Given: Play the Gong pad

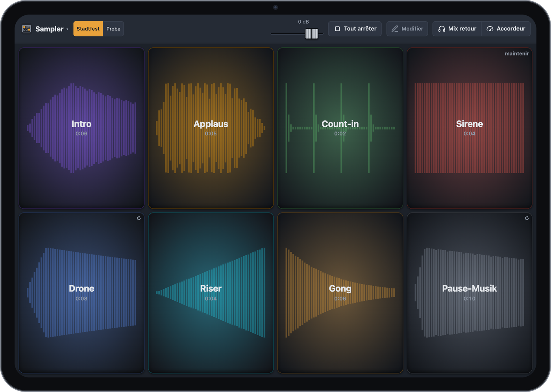Looking at the screenshot, I should click(x=340, y=293).
